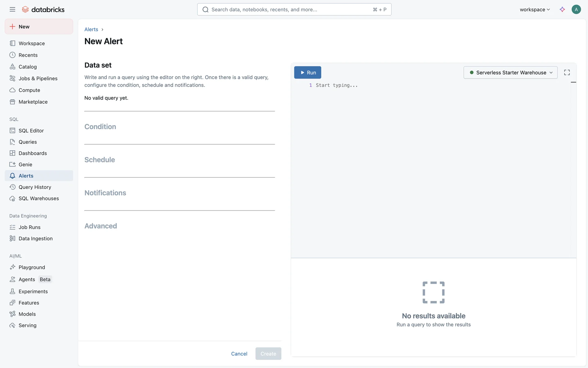Click the Cancel link at the bottom
This screenshot has width=588, height=368.
coord(239,354)
